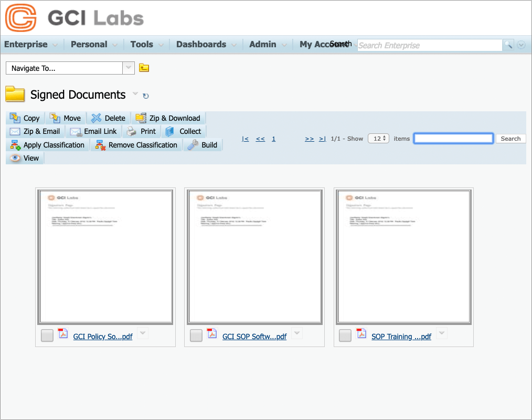532x420 pixels.
Task: Click thumbnail preview of GCI Policy So...pdf
Action: tap(105, 257)
